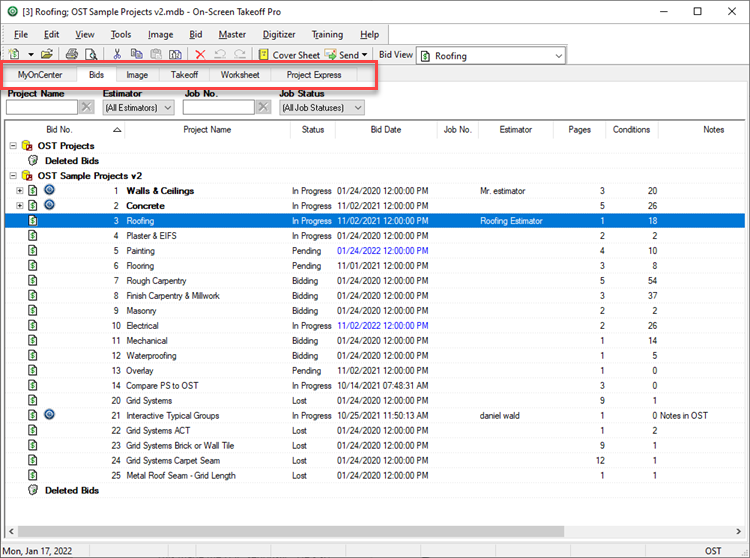Open the Tools menu
750x558 pixels.
coord(121,34)
